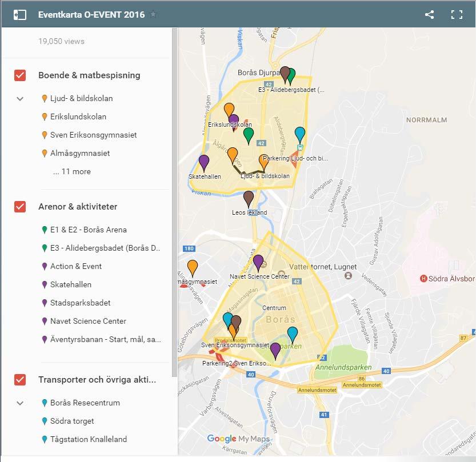View the map in fullscreen mode
Viewport: 476px width, 462px height.
457,14
